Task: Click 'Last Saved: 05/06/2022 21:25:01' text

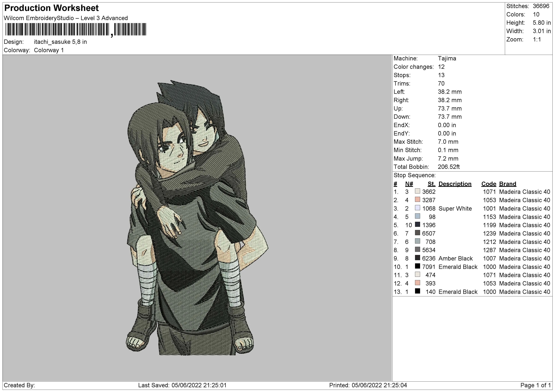Action: pyautogui.click(x=182, y=385)
